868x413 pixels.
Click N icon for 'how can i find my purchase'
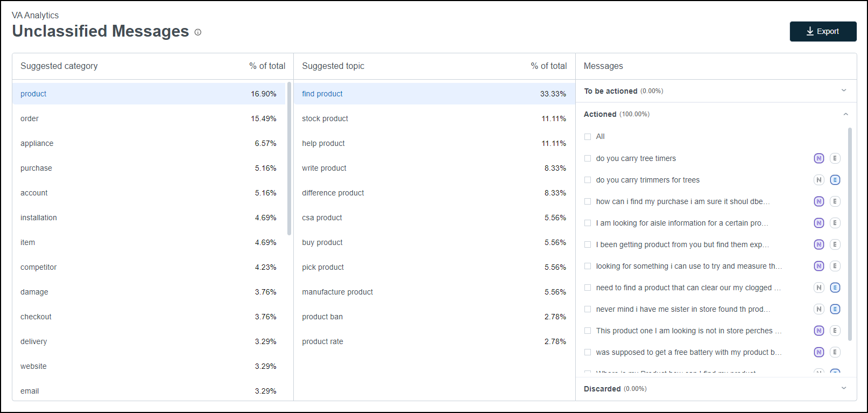click(x=818, y=201)
